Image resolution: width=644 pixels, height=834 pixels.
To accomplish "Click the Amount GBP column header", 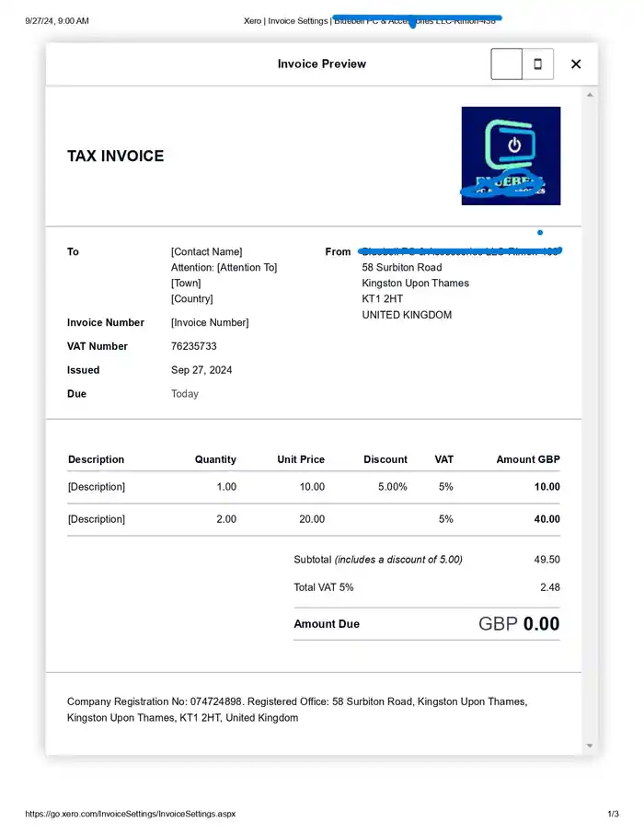I will coord(528,459).
